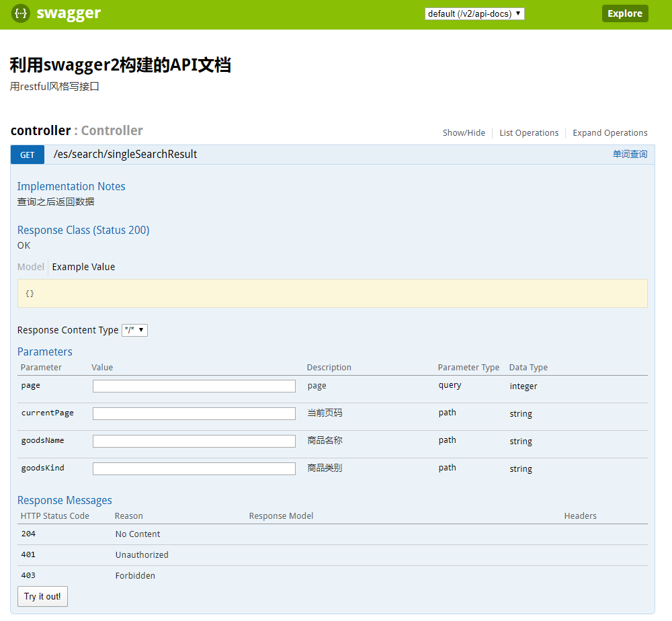The height and width of the screenshot is (621, 672).
Task: Switch to the Model tab
Action: [30, 267]
